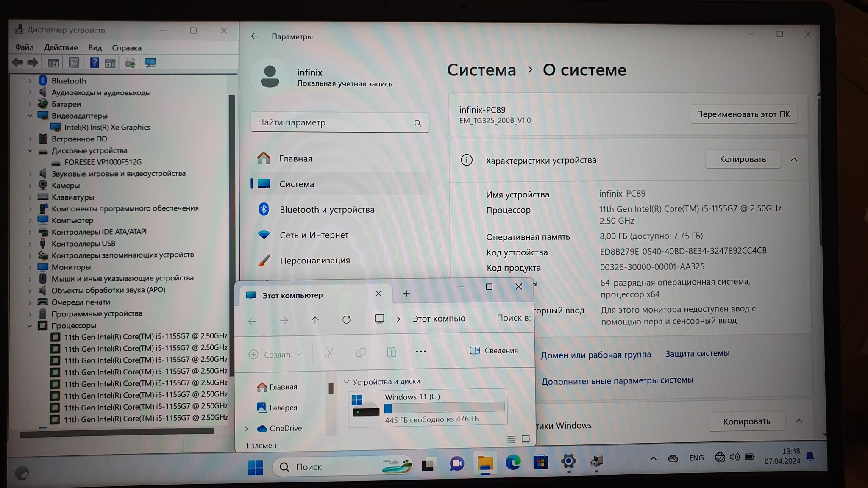Click refresh button in Explorer window
Viewport: 868px width, 488px height.
[x=346, y=320]
